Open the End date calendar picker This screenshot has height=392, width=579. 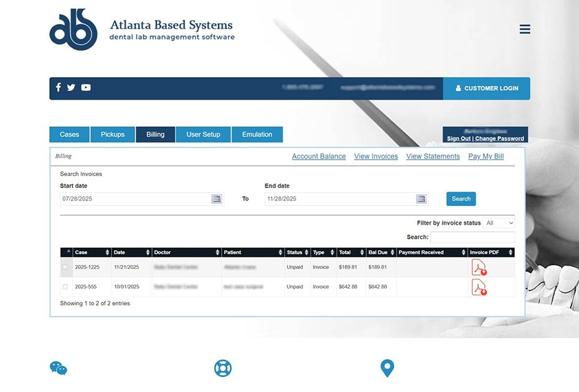point(421,199)
